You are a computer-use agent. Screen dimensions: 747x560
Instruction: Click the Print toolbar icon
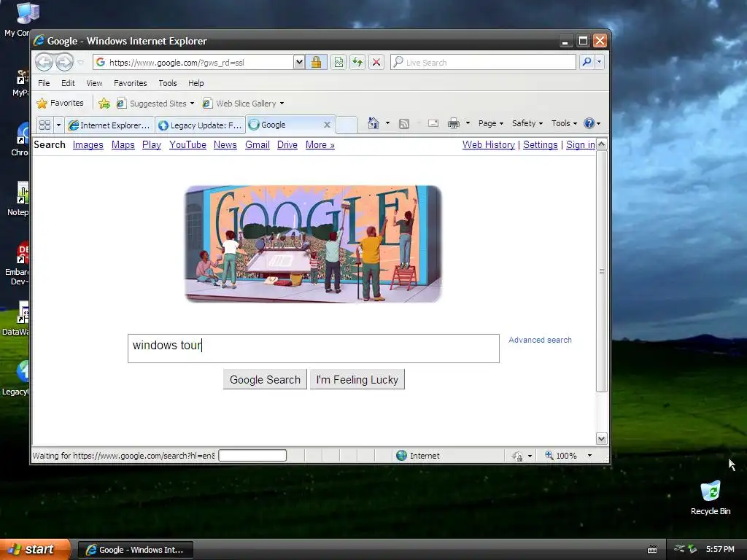pyautogui.click(x=454, y=123)
